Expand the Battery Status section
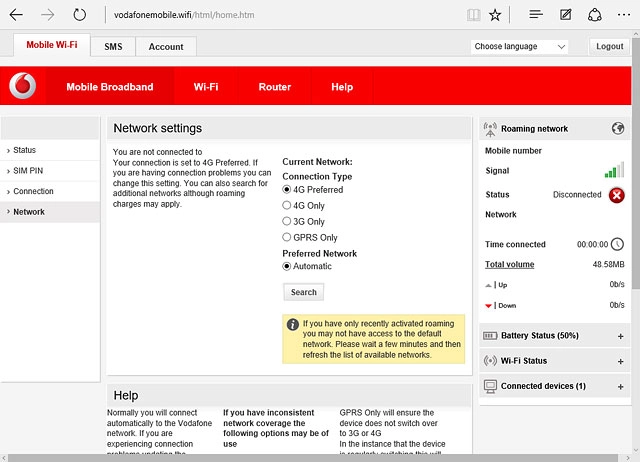Image resolution: width=640 pixels, height=462 pixels. click(x=620, y=336)
